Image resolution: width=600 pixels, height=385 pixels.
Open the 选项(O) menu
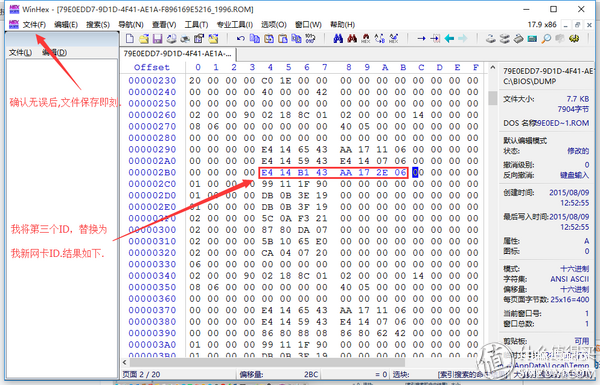coord(274,25)
